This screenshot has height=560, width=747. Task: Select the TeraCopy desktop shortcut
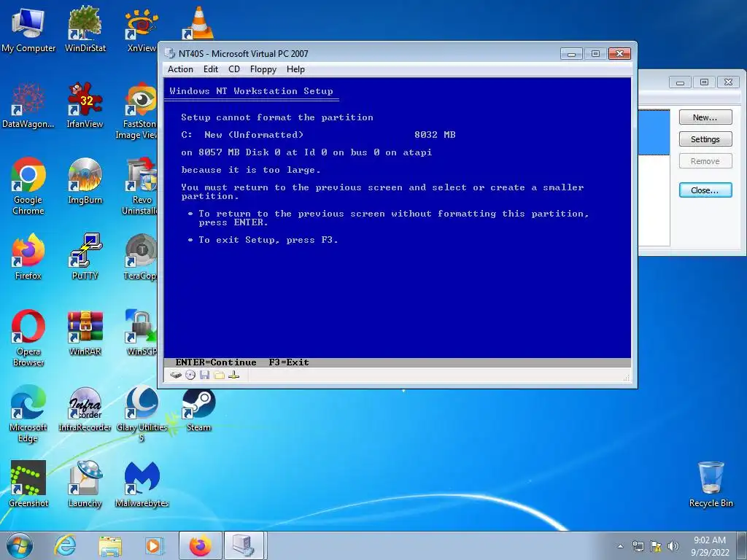[141, 257]
